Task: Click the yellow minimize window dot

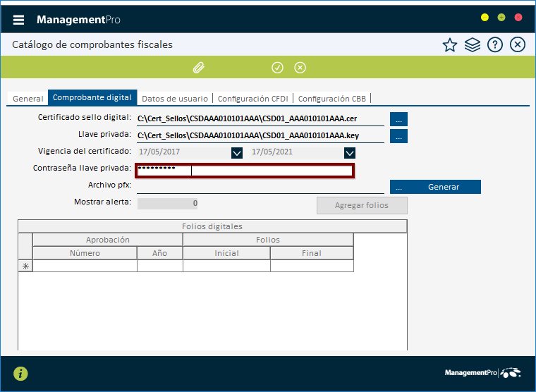Action: [x=485, y=18]
